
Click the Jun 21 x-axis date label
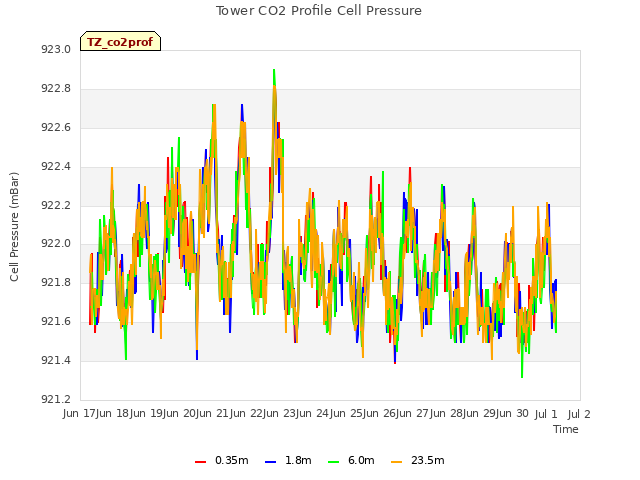tap(214, 414)
